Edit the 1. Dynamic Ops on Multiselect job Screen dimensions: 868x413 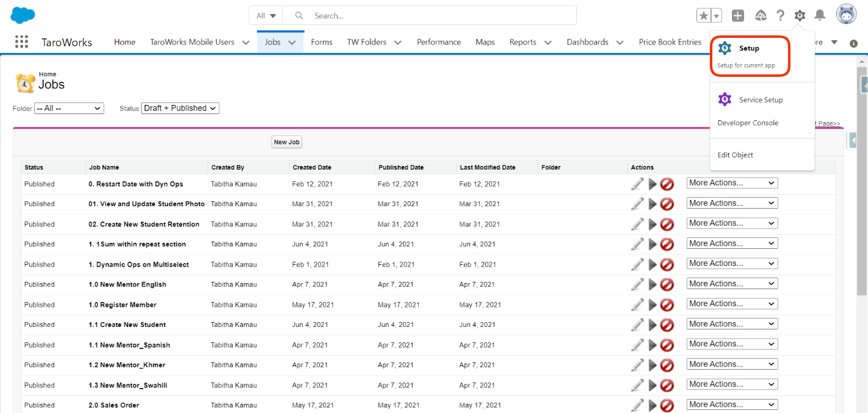(x=637, y=264)
